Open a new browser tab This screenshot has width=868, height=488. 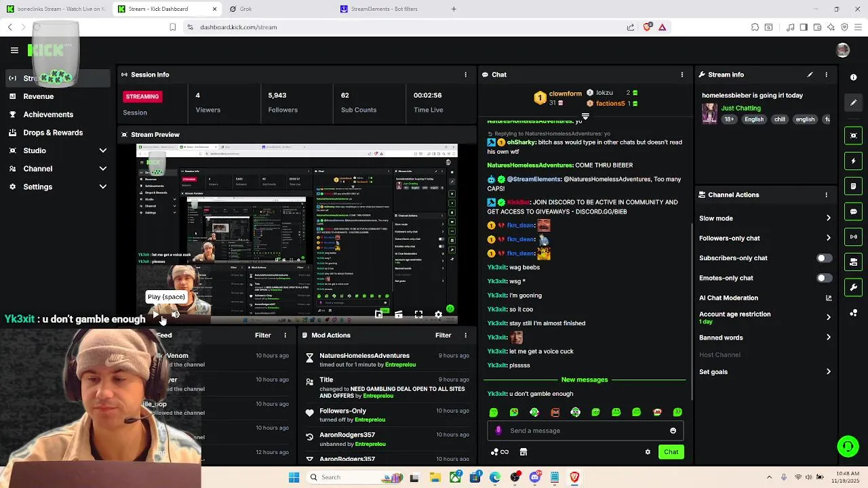[454, 9]
